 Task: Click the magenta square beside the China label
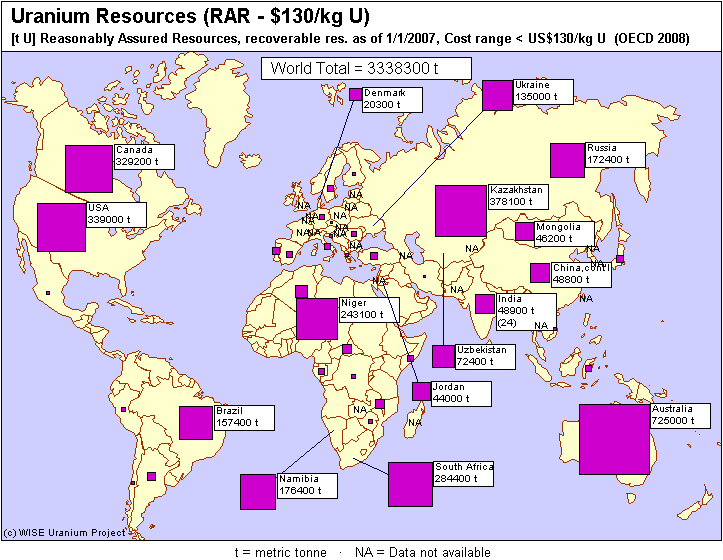540,273
